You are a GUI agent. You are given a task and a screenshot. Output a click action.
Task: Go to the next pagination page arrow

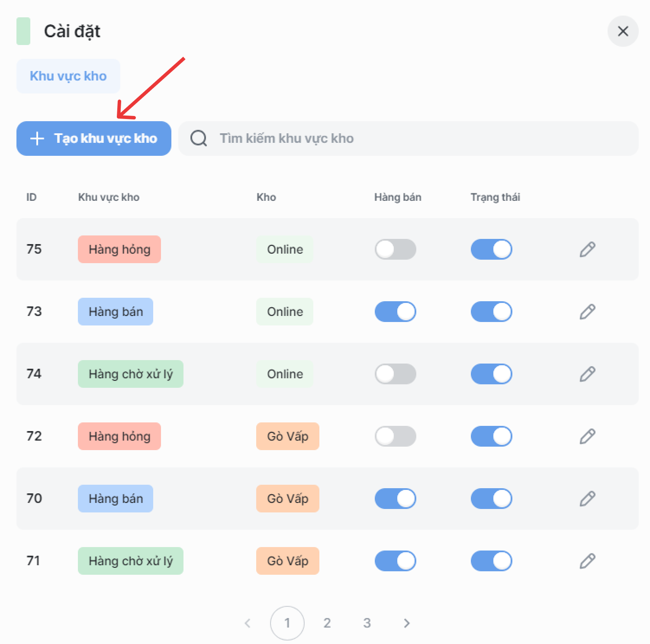[x=406, y=623]
